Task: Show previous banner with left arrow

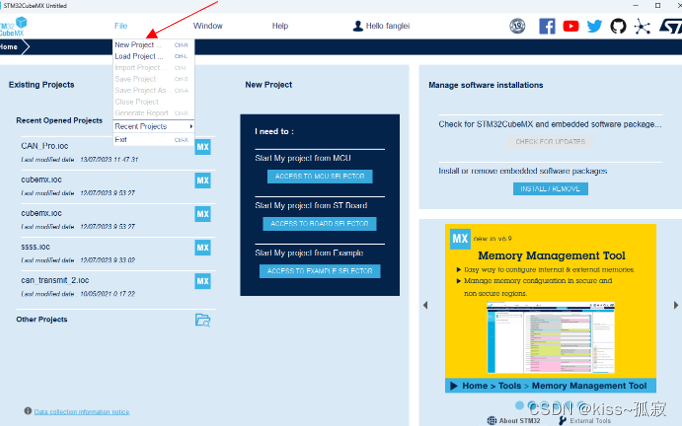Action: [x=425, y=305]
